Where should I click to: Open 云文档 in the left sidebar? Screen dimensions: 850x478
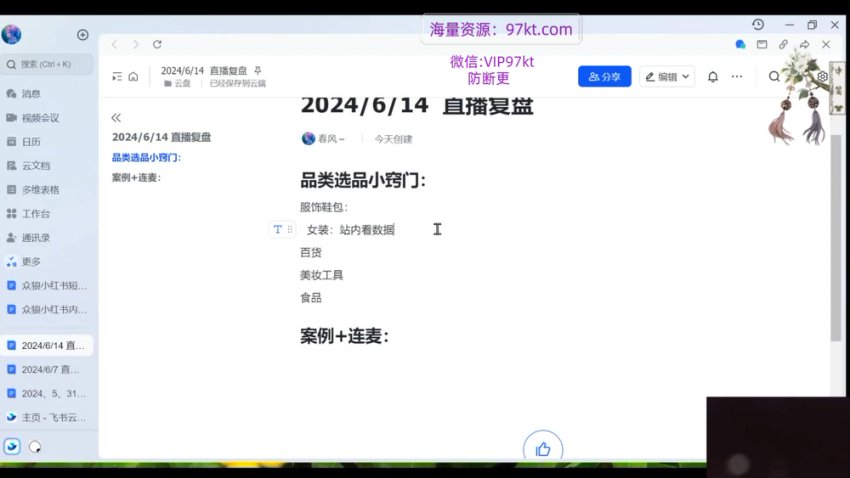(x=35, y=165)
